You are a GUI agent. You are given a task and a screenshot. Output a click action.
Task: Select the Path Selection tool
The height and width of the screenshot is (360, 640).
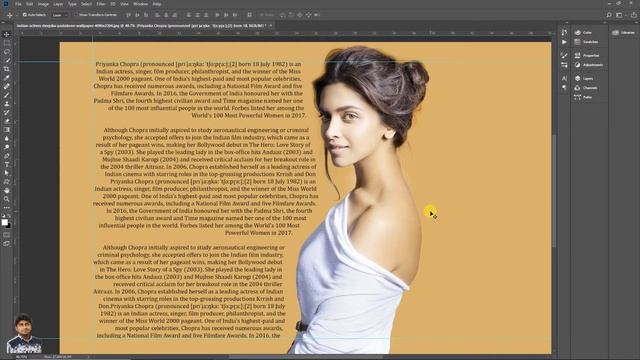point(7,173)
